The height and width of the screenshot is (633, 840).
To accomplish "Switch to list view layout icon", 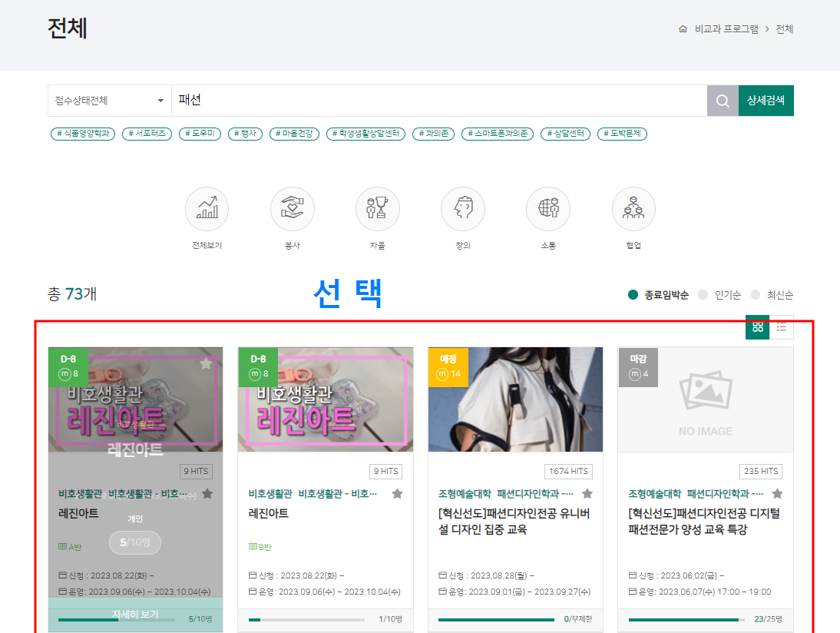I will [782, 327].
